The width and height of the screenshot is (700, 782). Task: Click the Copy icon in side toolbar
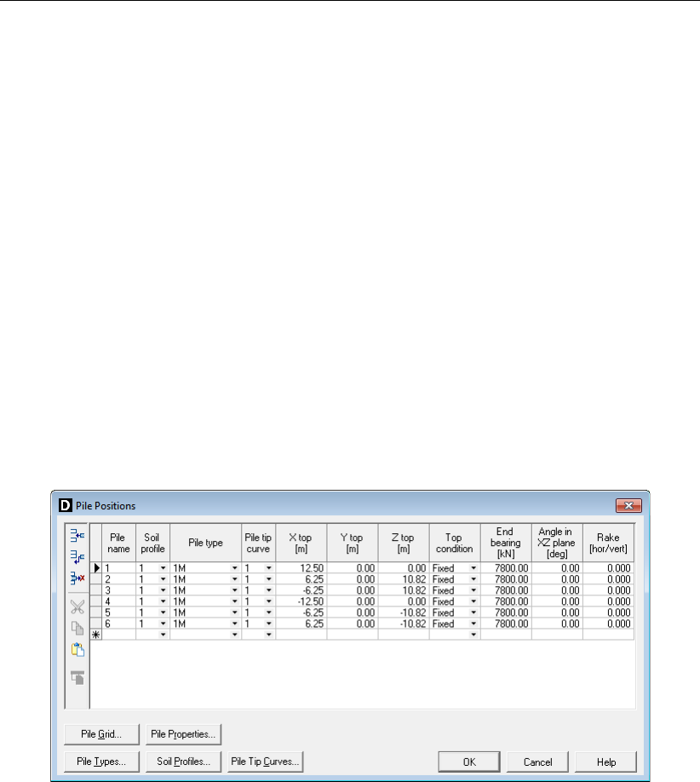(77, 628)
